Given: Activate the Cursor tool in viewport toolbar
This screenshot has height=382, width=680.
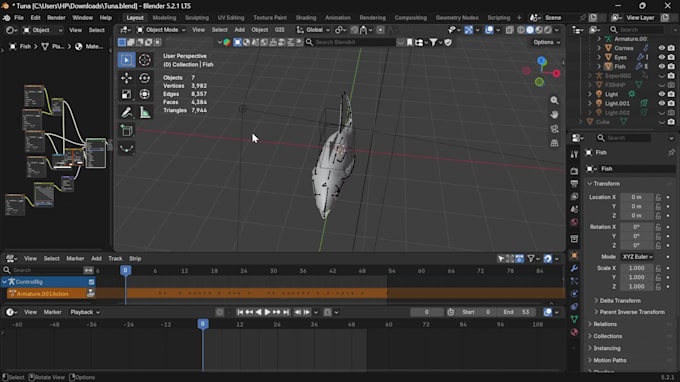Looking at the screenshot, I should (144, 60).
